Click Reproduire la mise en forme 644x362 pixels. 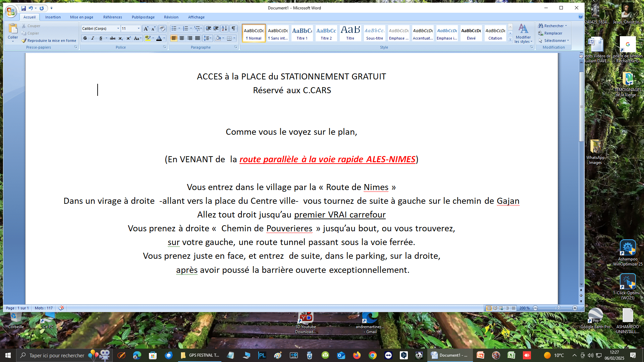click(x=49, y=41)
